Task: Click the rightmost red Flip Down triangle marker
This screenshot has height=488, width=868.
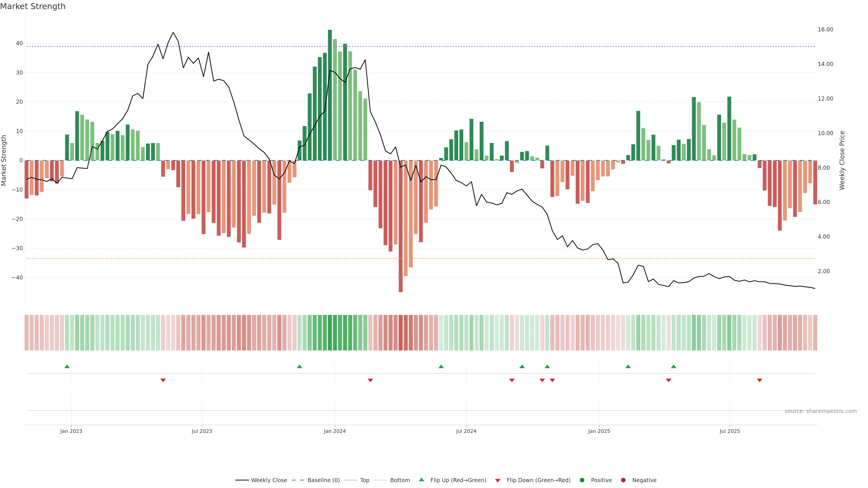Action: click(759, 380)
